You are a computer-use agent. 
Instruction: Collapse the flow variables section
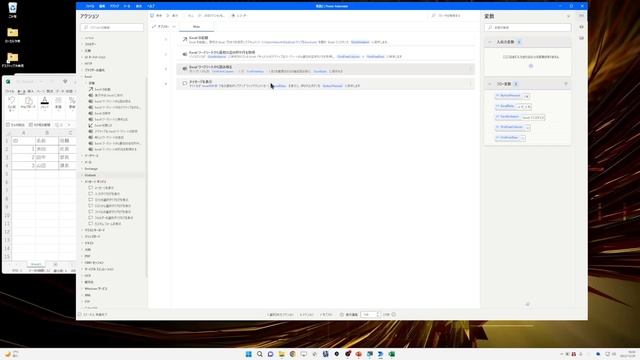490,84
